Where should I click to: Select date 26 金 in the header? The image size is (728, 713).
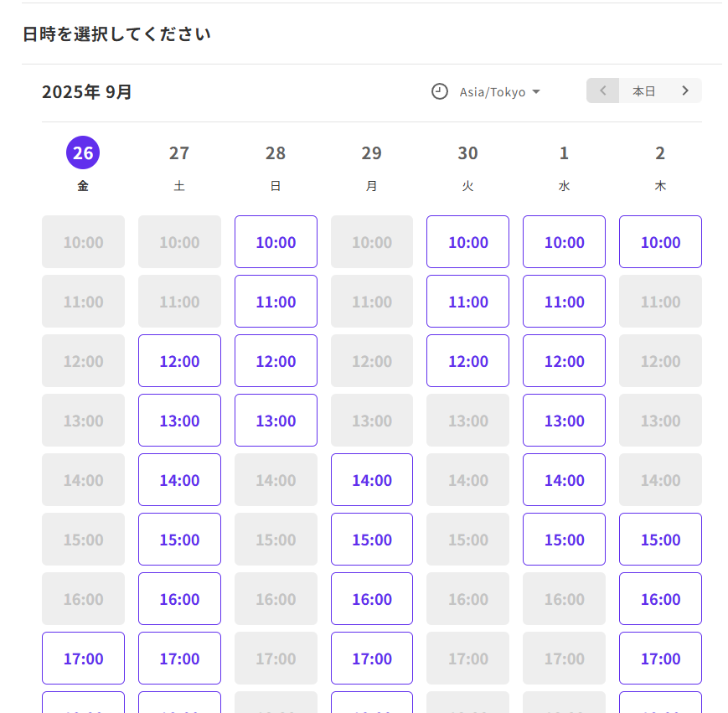(83, 153)
